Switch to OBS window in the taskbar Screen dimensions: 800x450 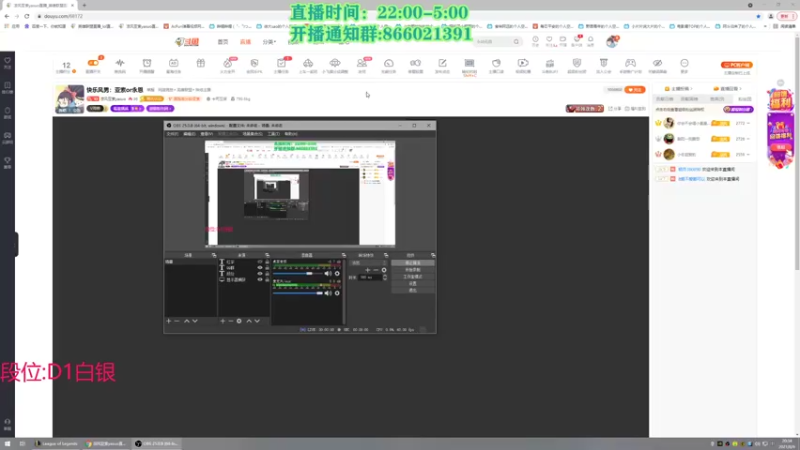(x=157, y=444)
